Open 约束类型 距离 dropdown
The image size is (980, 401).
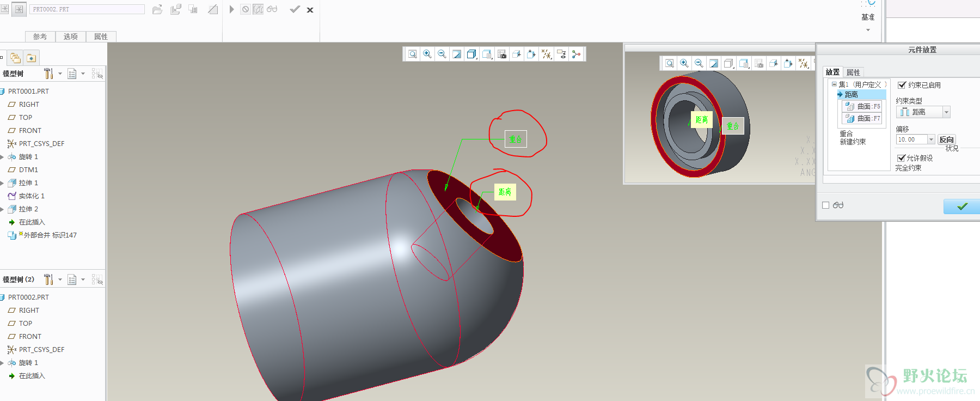(x=947, y=112)
